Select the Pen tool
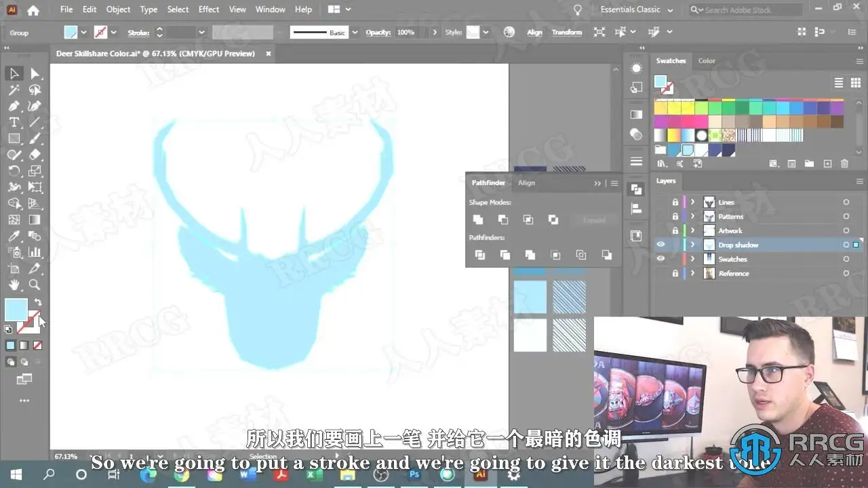This screenshot has height=488, width=868. pos(14,106)
